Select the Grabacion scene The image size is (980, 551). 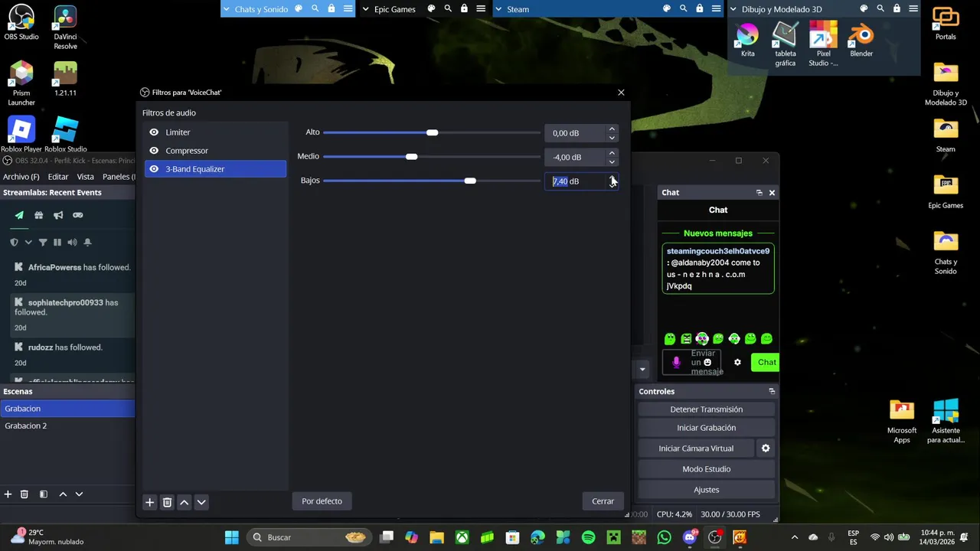[x=67, y=409]
